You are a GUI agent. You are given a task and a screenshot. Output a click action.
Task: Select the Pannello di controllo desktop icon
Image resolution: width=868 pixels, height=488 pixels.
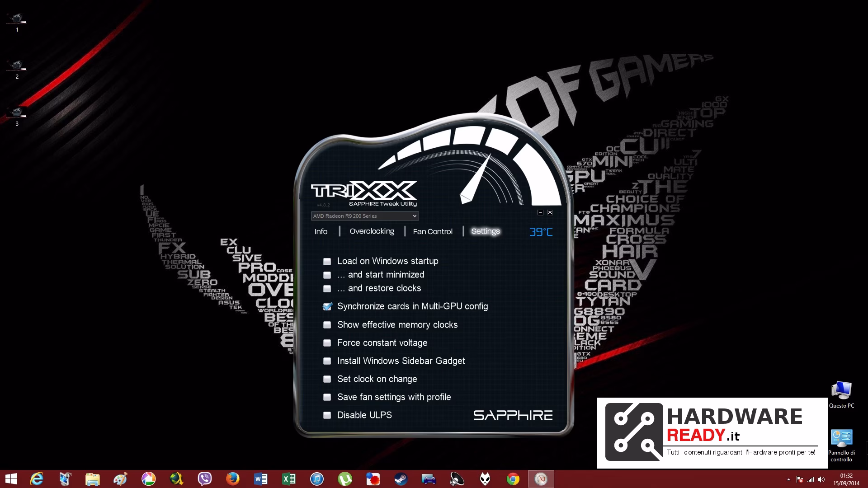[x=841, y=446]
